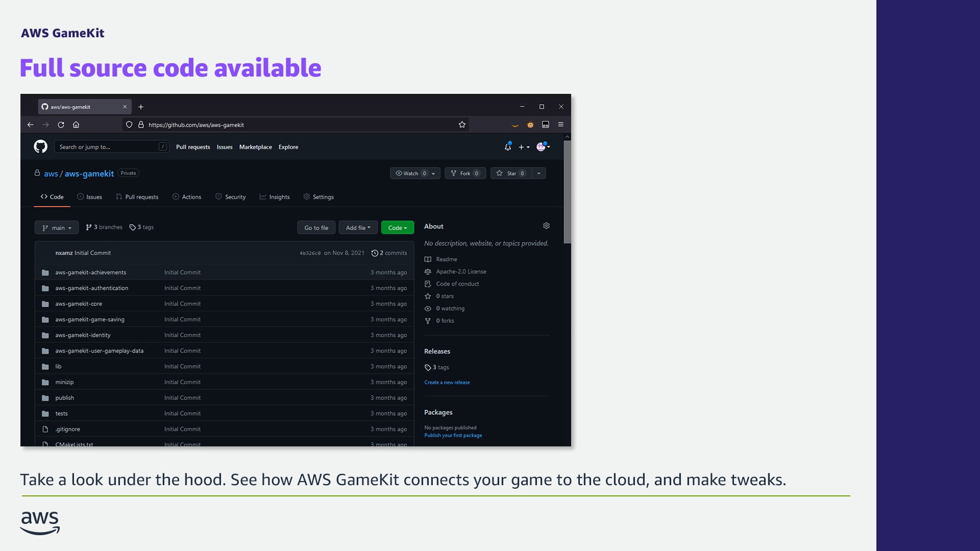Viewport: 980px width, 551px height.
Task: Expand the Add file dropdown
Action: (x=358, y=228)
